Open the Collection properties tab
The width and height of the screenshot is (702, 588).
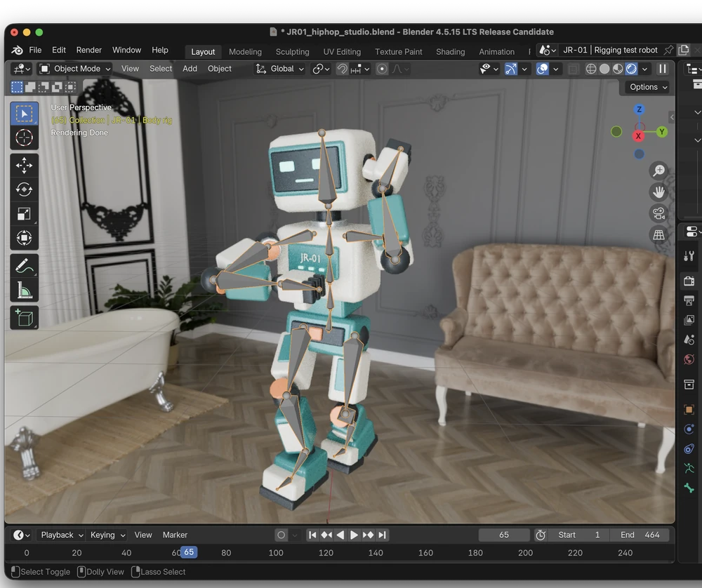(x=689, y=385)
